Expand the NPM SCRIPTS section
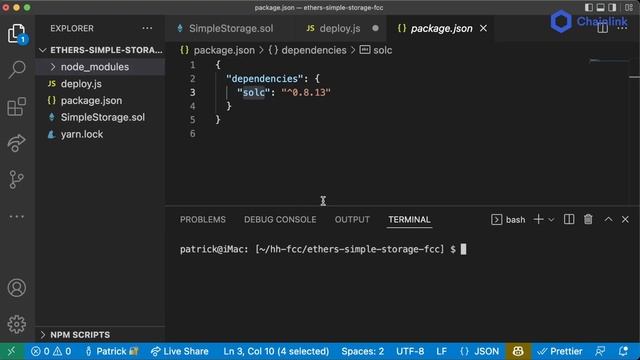 click(x=100, y=335)
